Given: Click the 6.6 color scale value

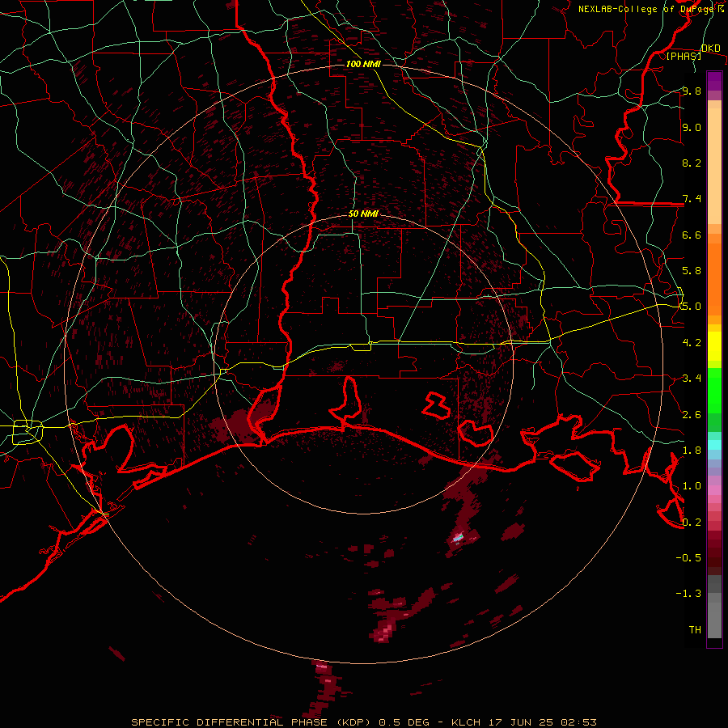Looking at the screenshot, I should [x=692, y=235].
